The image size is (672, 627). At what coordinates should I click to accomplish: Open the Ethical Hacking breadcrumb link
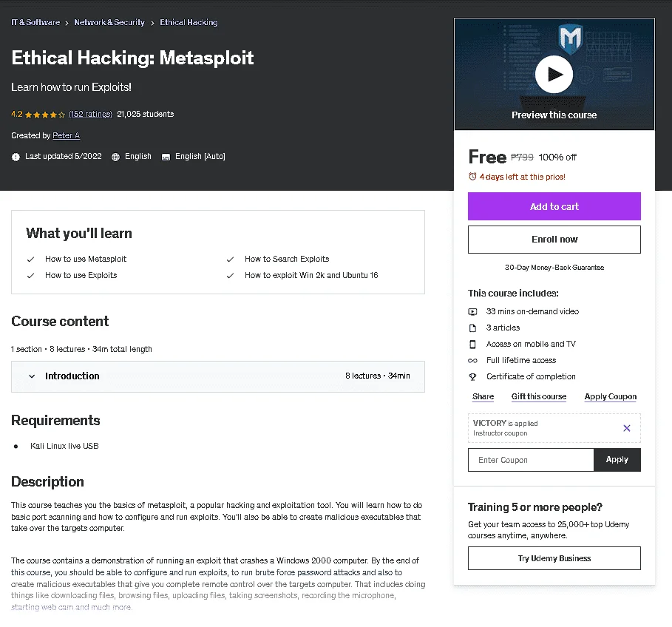[189, 22]
